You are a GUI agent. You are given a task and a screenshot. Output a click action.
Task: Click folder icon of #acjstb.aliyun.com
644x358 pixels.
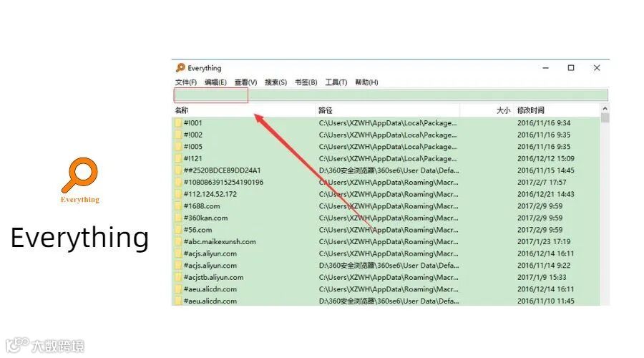click(x=178, y=277)
